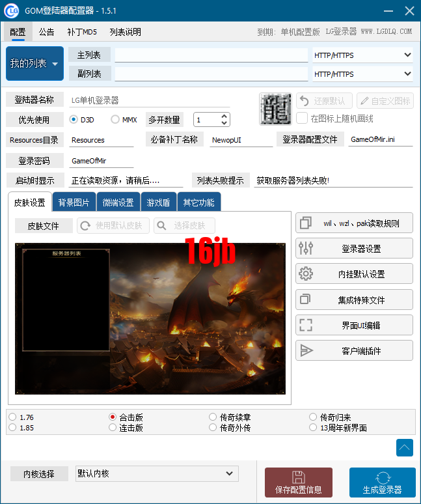Open the 主列表 HTTP/HTTPS protocol dropdown
This screenshot has height=504, width=421.
362,55
